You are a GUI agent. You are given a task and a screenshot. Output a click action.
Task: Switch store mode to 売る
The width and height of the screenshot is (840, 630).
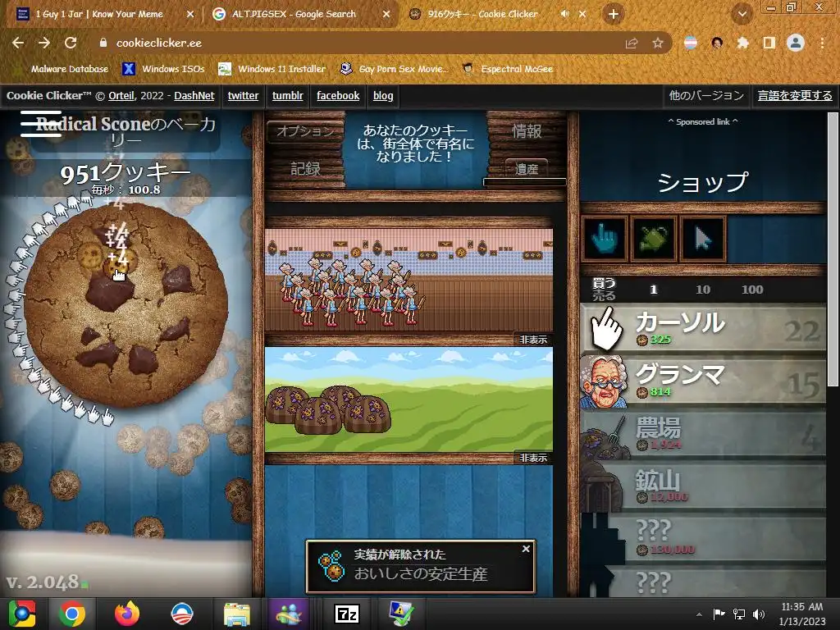604,295
